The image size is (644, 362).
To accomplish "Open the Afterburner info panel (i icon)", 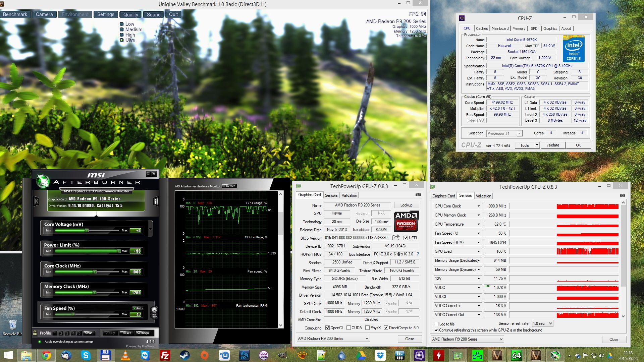I will pos(156,201).
